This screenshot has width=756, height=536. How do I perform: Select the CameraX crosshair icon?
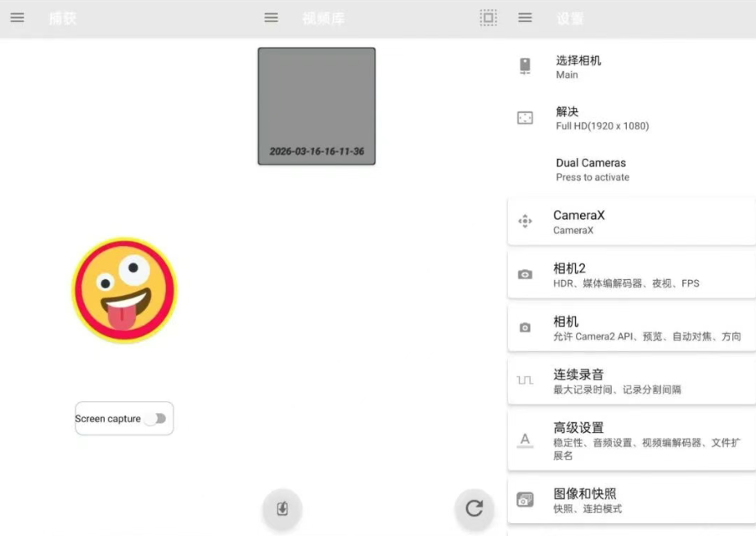click(526, 221)
